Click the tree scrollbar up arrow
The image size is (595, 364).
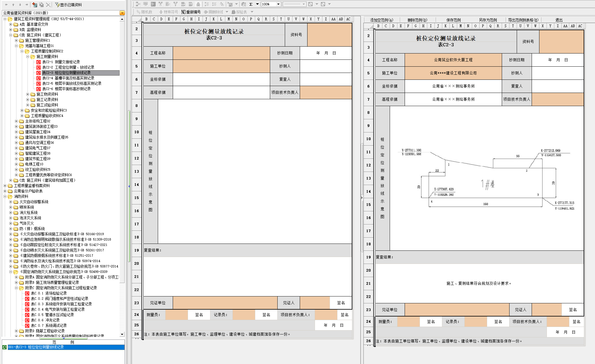pos(122,19)
